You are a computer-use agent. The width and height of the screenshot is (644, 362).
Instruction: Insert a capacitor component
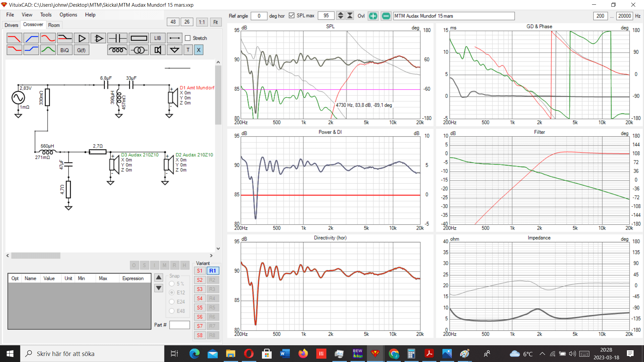coord(117,38)
